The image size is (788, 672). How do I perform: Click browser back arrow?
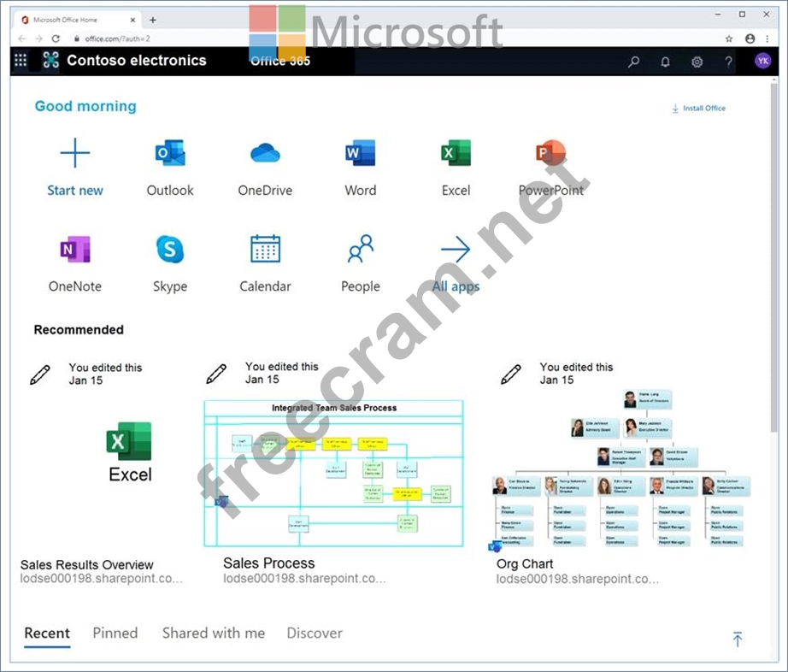(x=21, y=38)
